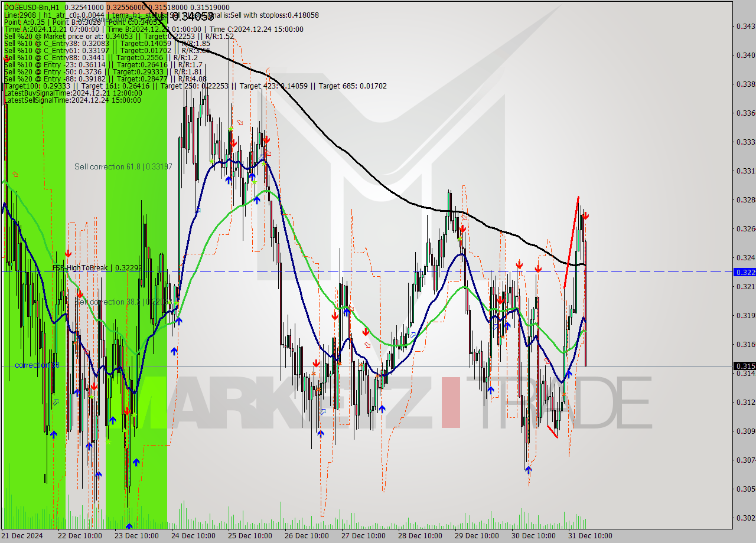The width and height of the screenshot is (756, 543).
Task: Select the 'Sell %20 @ Entry -50: 0.3736' line
Action: (105, 72)
